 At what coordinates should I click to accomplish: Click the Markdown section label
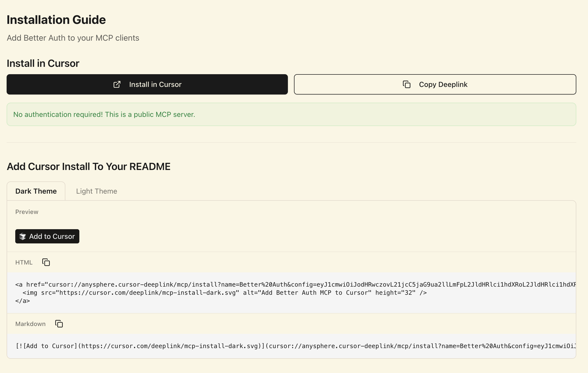click(31, 324)
